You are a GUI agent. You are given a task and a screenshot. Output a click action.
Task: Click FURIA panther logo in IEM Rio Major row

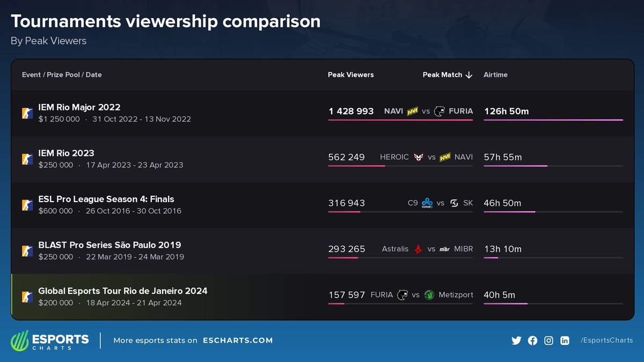click(x=440, y=111)
